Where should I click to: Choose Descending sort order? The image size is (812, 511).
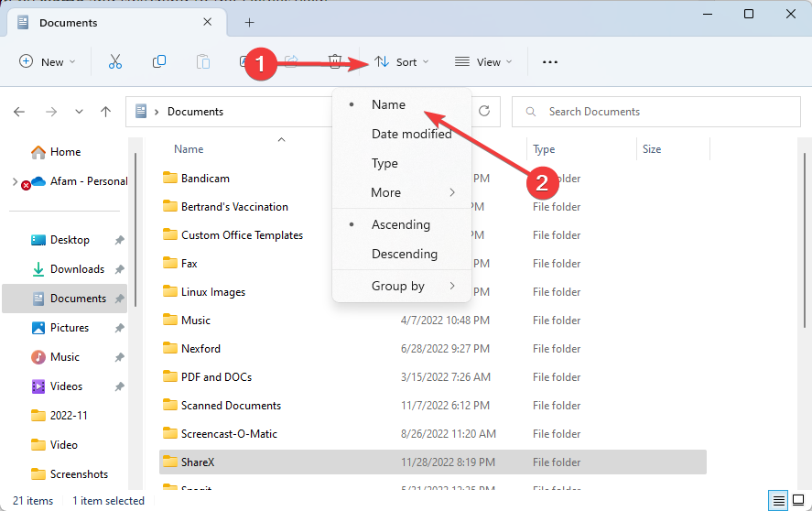(404, 254)
